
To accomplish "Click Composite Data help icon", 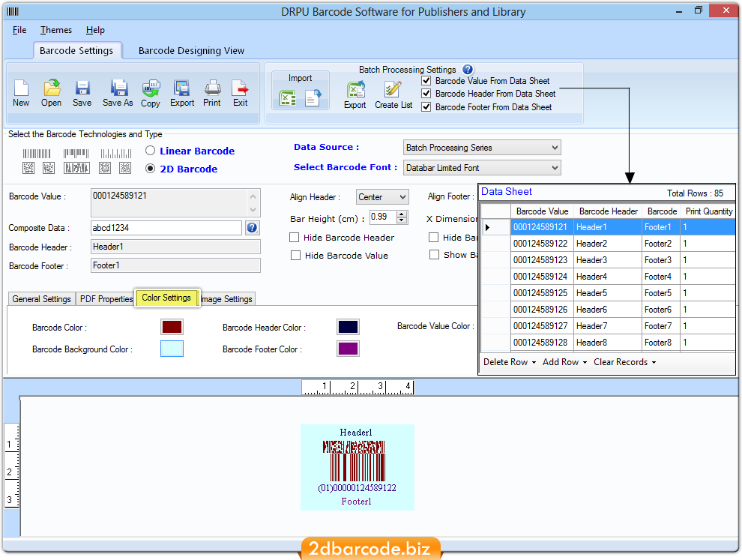I will tap(253, 228).
